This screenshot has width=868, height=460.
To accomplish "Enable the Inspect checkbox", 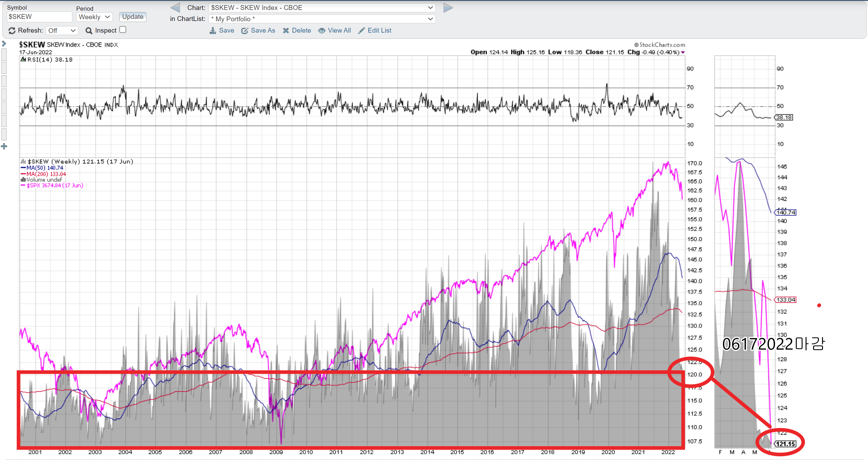I will coord(123,30).
